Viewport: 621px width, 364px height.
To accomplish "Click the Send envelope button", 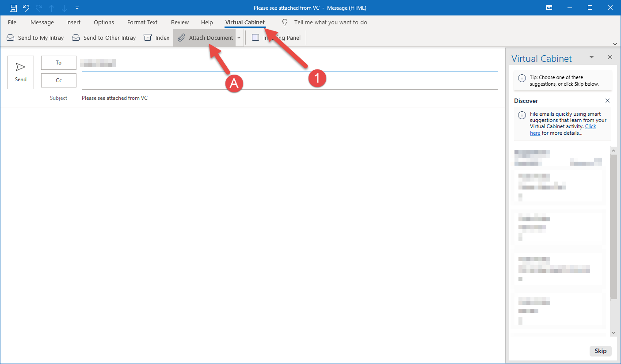I will [x=21, y=72].
